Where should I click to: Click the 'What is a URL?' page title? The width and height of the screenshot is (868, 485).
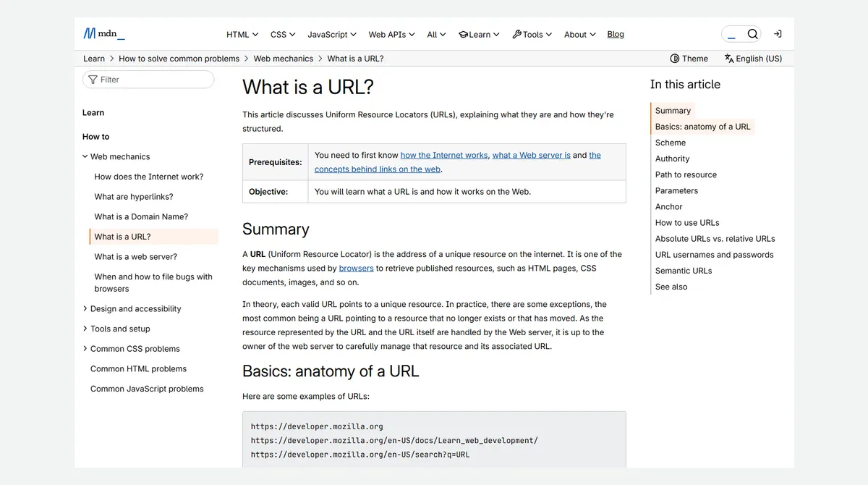[308, 87]
